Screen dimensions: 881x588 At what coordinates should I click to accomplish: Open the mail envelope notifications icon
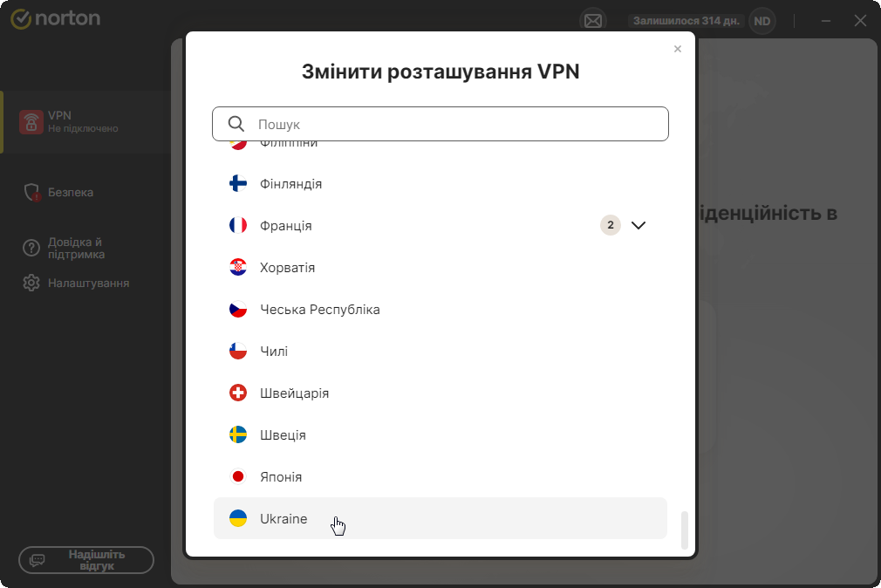click(593, 21)
